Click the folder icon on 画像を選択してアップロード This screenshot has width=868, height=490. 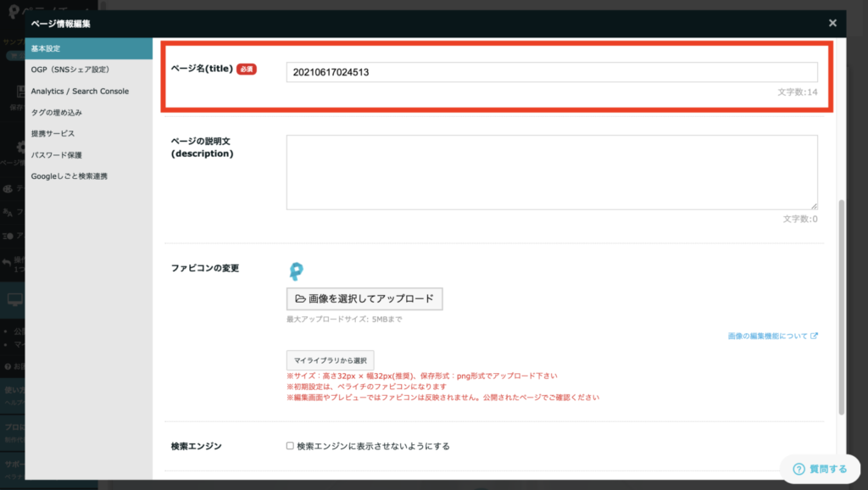point(301,299)
